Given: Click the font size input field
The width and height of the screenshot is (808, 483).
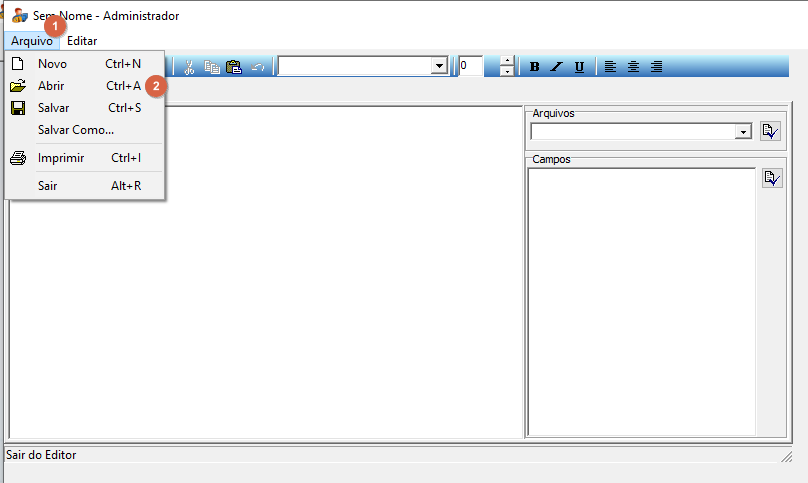Looking at the screenshot, I should 470,66.
